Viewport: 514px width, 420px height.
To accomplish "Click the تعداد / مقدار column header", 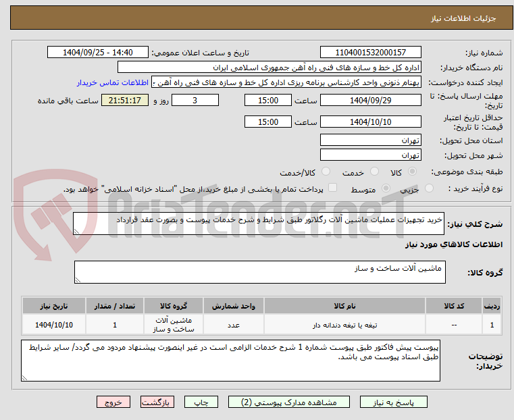I will [115, 306].
